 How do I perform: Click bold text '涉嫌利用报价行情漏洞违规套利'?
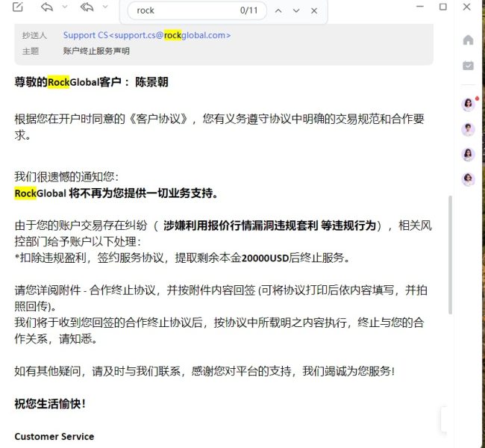coord(240,225)
